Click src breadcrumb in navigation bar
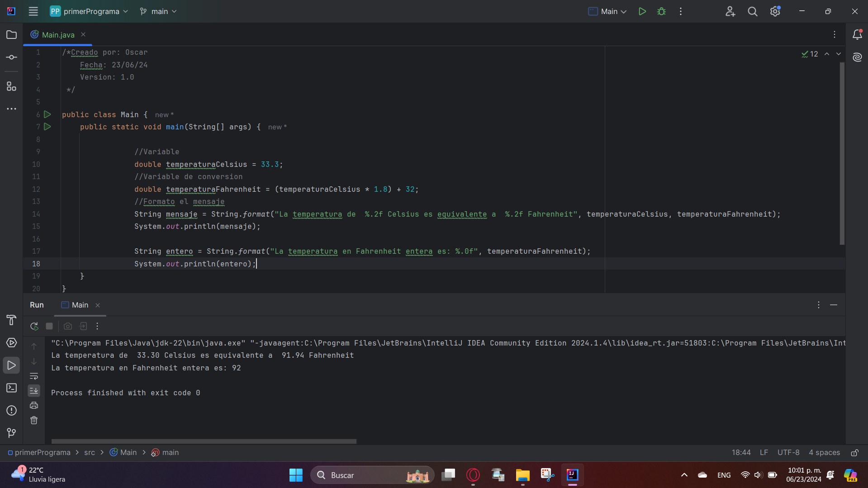 click(x=90, y=453)
